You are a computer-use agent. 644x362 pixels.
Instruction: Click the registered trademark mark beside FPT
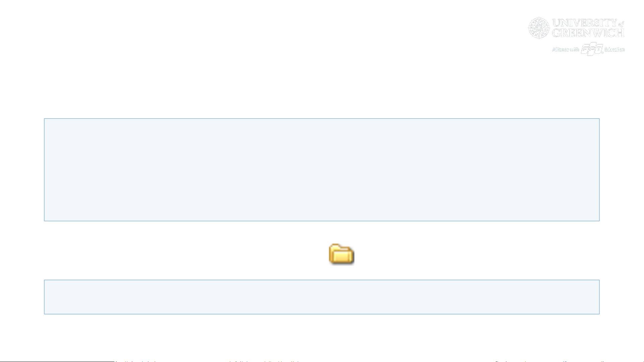(602, 52)
